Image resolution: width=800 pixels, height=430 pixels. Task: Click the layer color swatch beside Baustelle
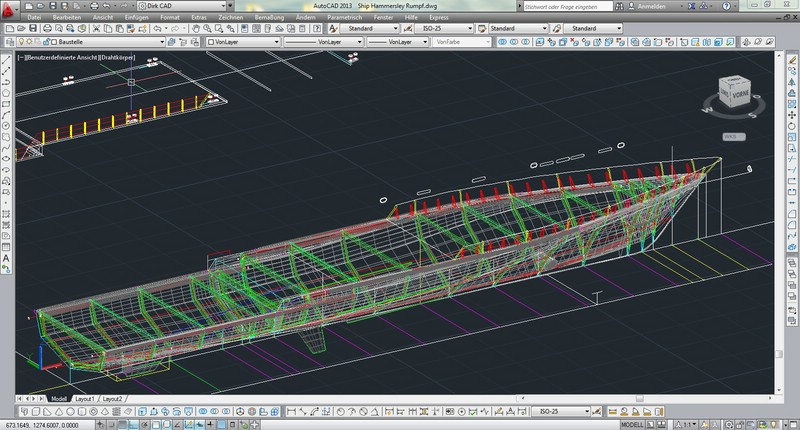tap(54, 42)
